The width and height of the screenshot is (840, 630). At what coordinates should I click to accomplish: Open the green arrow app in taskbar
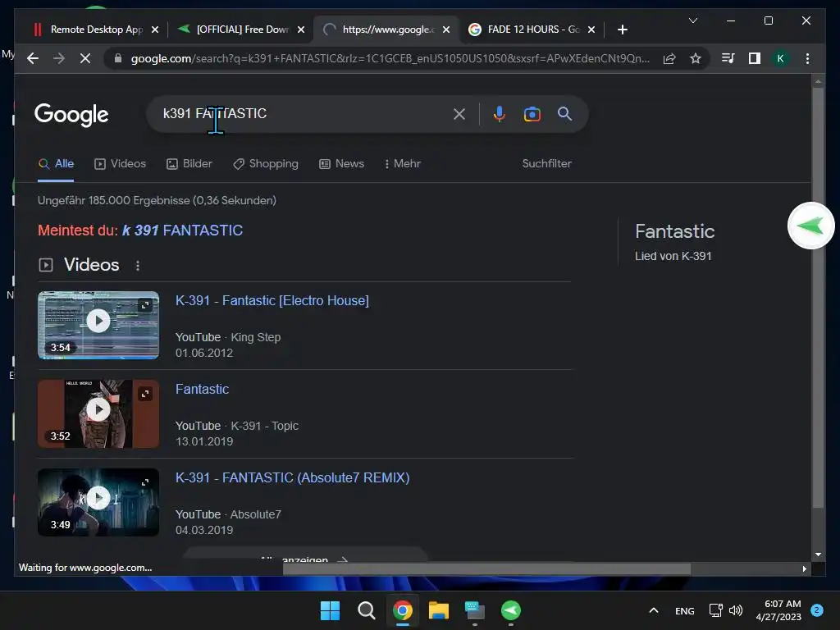click(510, 610)
